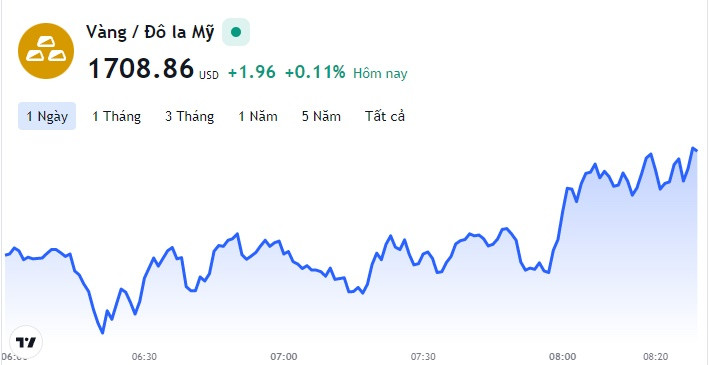Pick the 07:30 time axis label
This screenshot has width=710, height=365.
pyautogui.click(x=423, y=357)
